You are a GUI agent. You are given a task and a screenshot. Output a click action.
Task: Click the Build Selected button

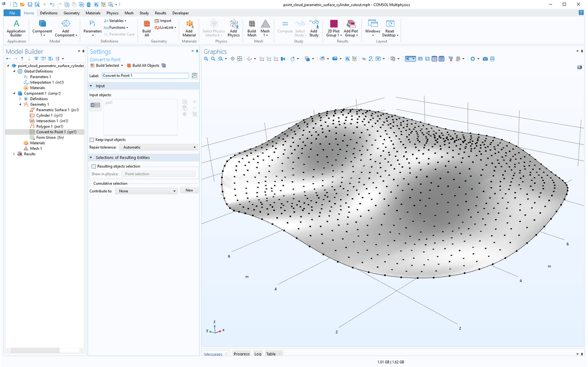pyautogui.click(x=106, y=65)
